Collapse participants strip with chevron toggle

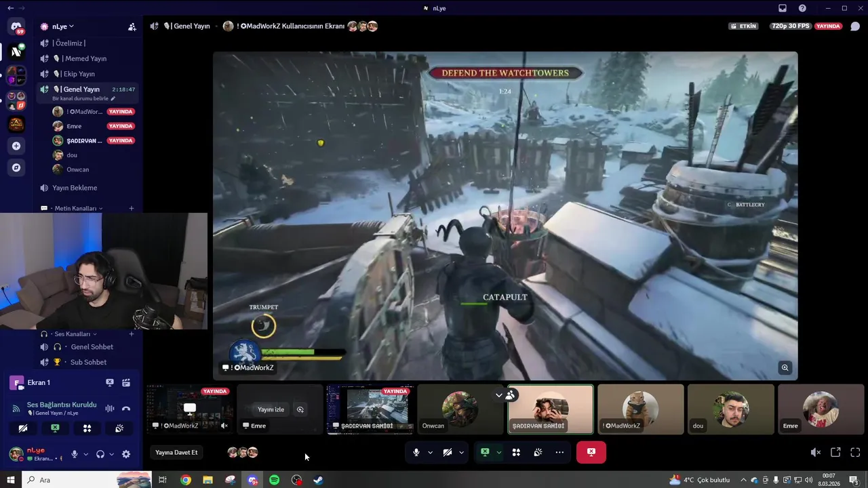pyautogui.click(x=499, y=395)
